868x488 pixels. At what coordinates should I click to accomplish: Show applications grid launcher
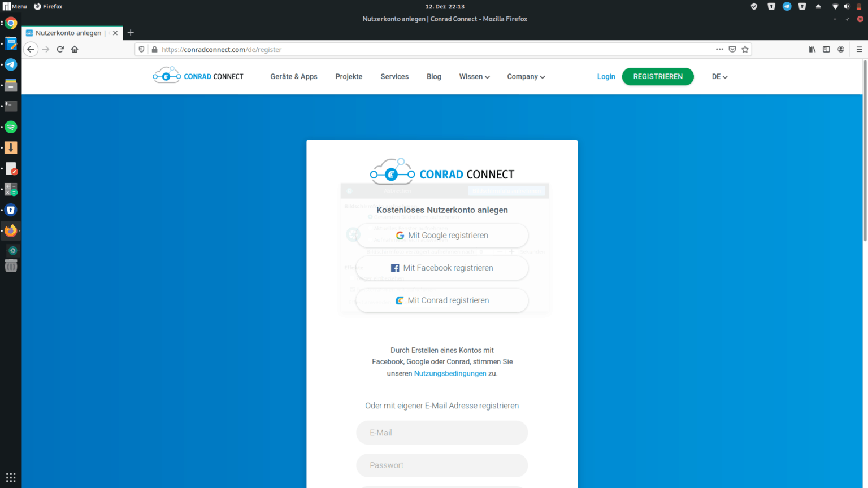point(11,478)
